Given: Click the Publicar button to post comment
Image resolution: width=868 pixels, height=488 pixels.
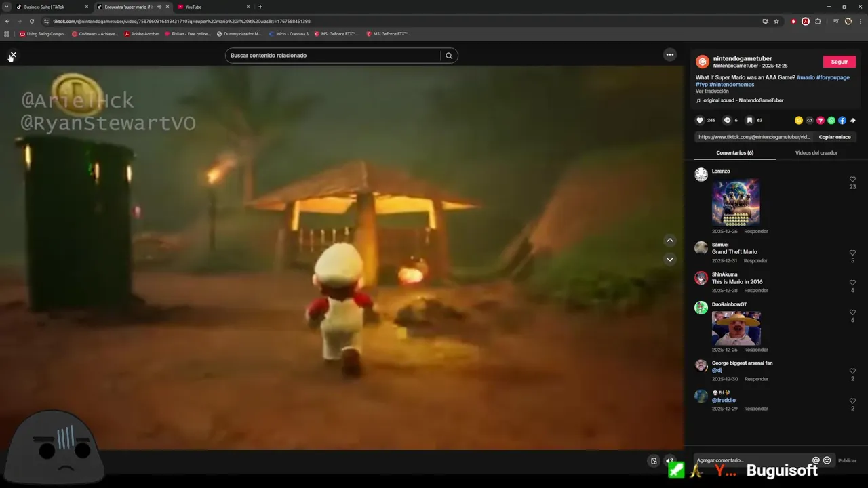Looking at the screenshot, I should click(x=847, y=460).
